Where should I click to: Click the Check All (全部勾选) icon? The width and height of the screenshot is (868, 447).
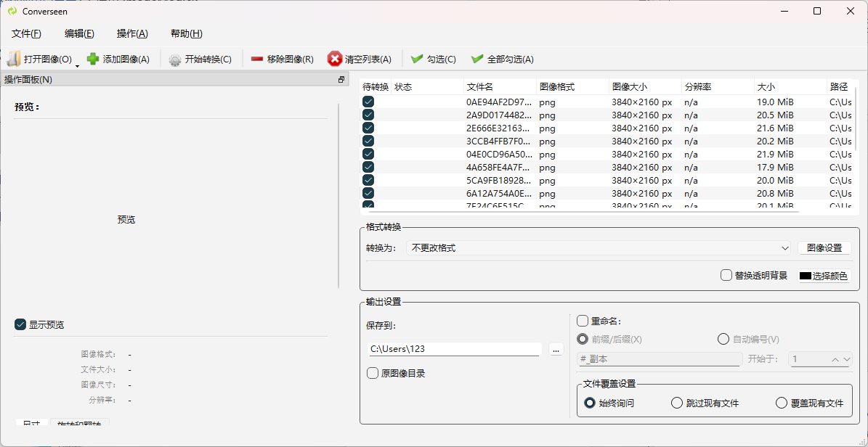(477, 60)
